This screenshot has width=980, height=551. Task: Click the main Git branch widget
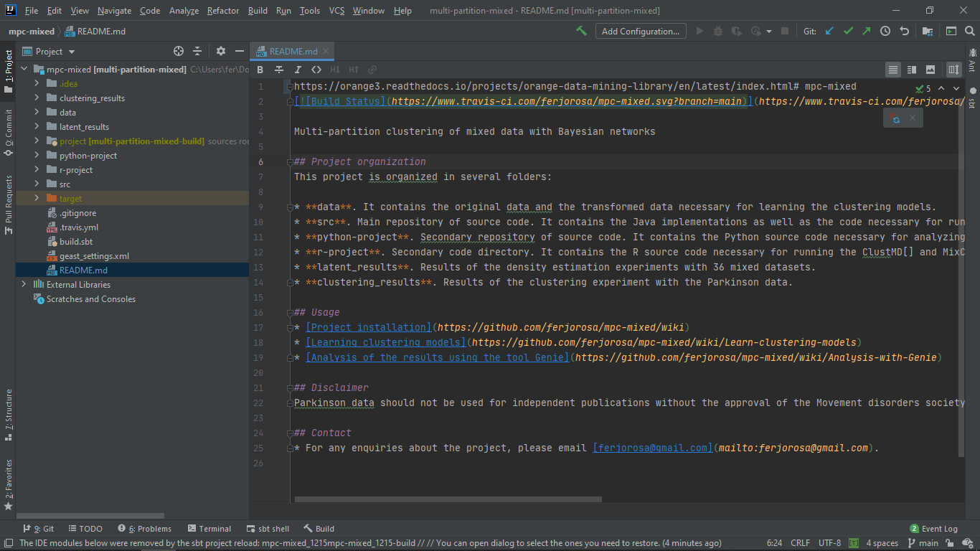(923, 543)
